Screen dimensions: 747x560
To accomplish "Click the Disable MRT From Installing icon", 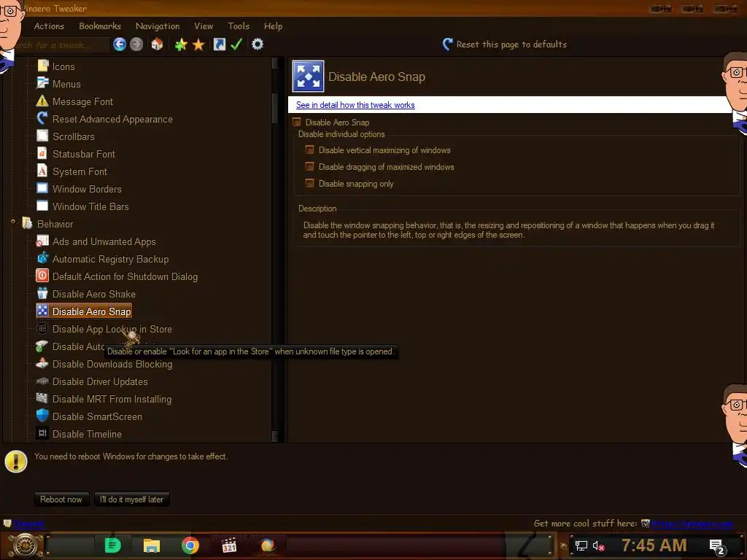I will [x=42, y=398].
